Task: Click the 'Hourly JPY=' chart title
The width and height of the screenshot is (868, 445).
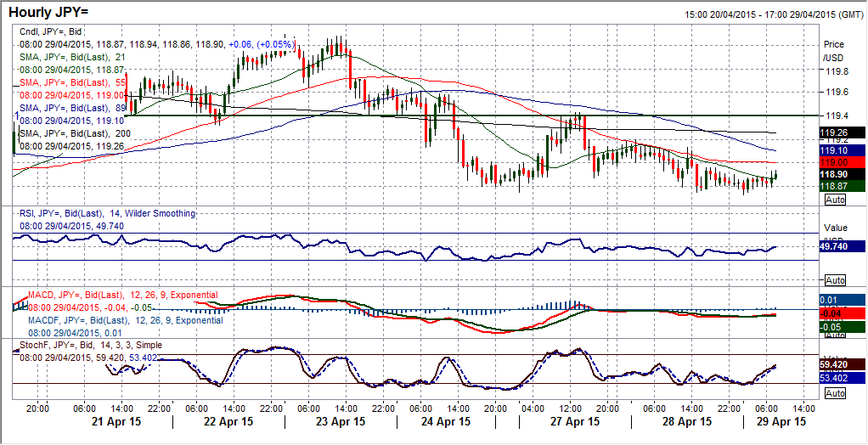Action: click(48, 12)
